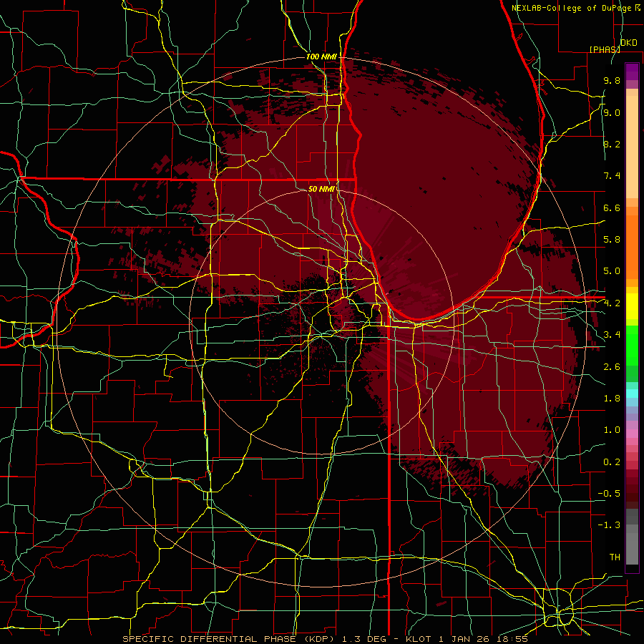The height and width of the screenshot is (644, 644).
Task: Click the 2.6 scale value
Action: tap(612, 367)
